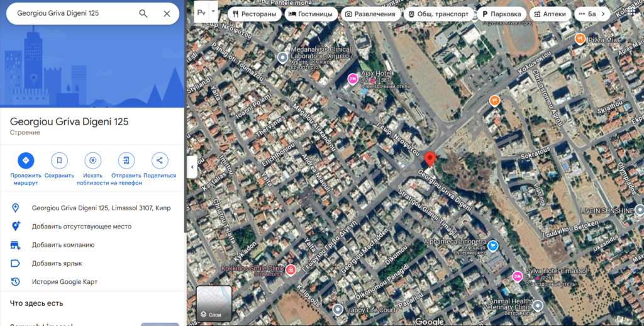Click the Проложить маршрут directions icon
Screen dimensions: 644x326
[x=26, y=160]
